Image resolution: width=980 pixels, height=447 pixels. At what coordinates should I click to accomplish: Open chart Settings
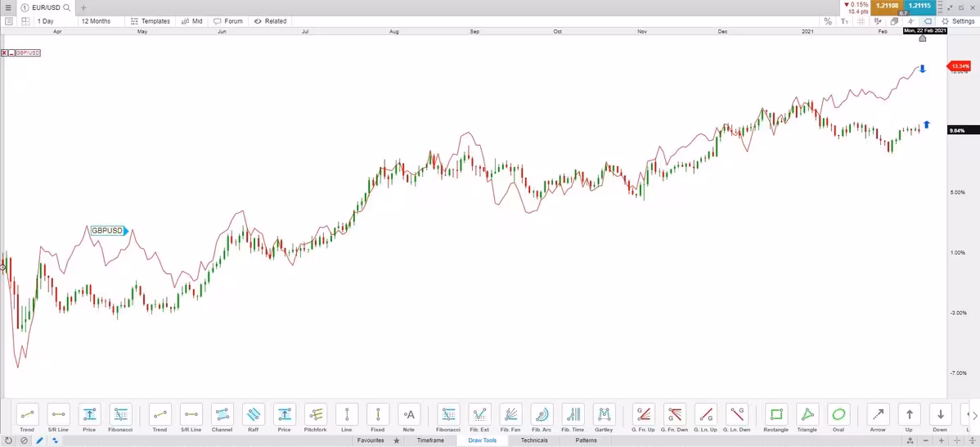[957, 21]
